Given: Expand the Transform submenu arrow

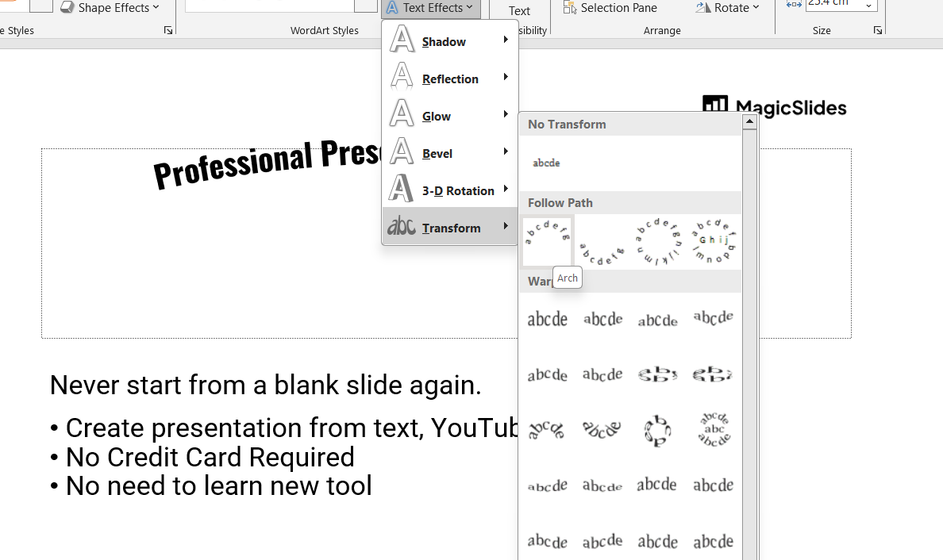Looking at the screenshot, I should 506,226.
